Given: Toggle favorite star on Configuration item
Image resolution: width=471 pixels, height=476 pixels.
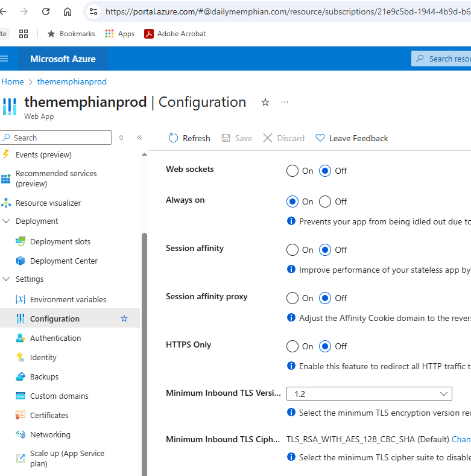Looking at the screenshot, I should (124, 319).
